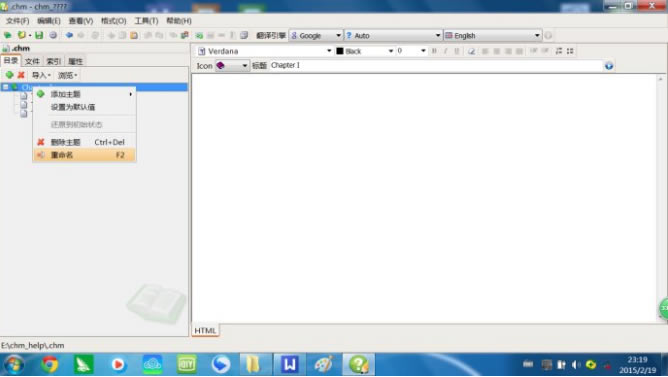The width and height of the screenshot is (668, 377).
Task: Toggle align right
Action: click(508, 51)
